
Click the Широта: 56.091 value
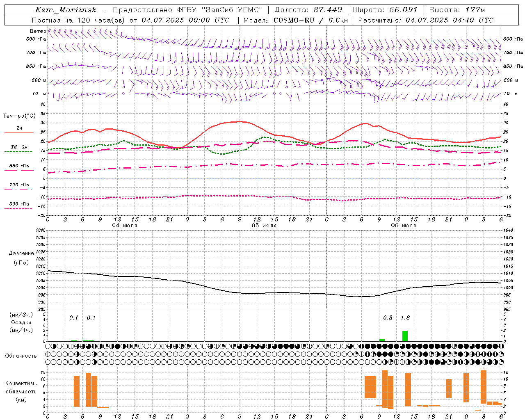(385, 10)
